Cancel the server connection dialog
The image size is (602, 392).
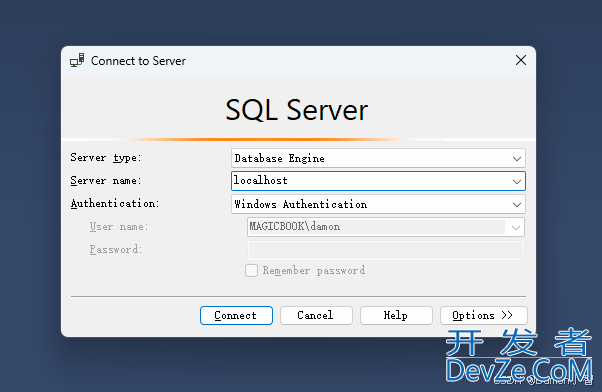pyautogui.click(x=316, y=315)
